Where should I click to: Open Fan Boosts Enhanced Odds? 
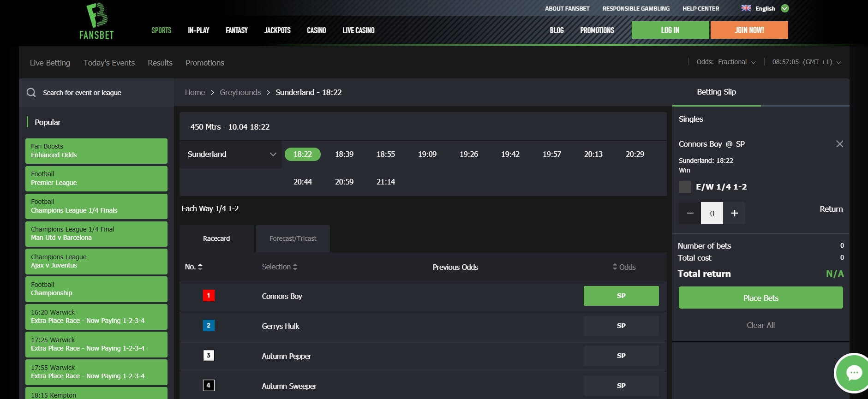pyautogui.click(x=96, y=151)
